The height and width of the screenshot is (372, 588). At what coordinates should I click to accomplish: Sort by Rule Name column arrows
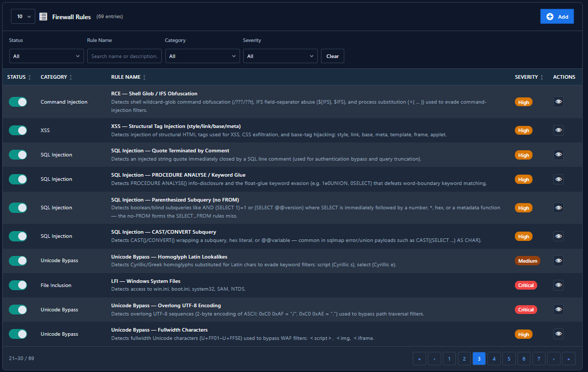point(144,77)
